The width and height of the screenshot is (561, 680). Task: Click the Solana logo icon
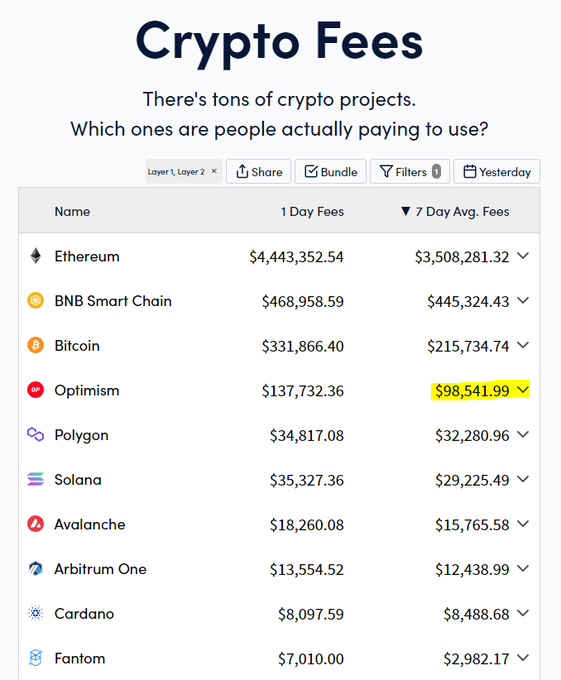(36, 479)
